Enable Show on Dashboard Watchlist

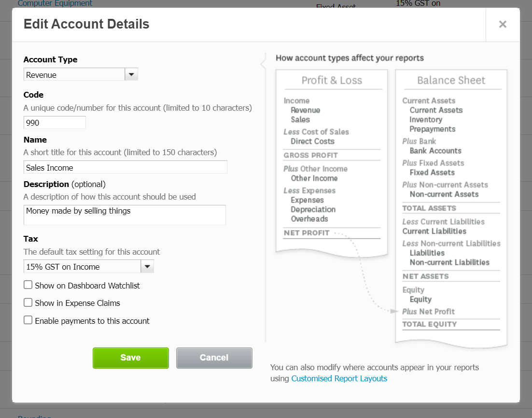(x=28, y=285)
